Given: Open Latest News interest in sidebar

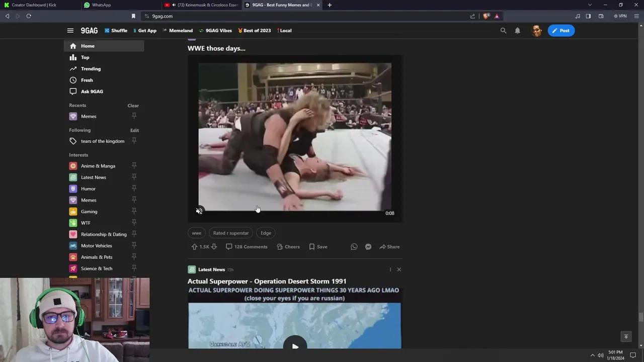Looking at the screenshot, I should (x=94, y=177).
